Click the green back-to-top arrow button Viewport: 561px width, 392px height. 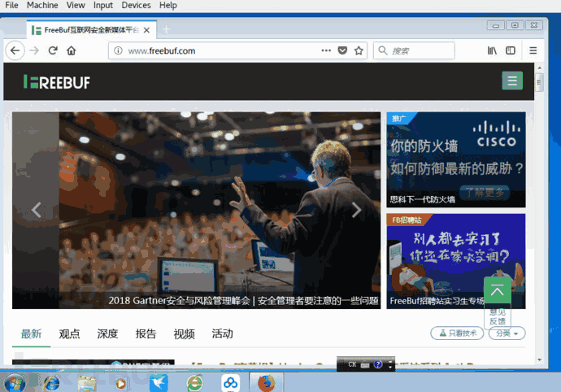click(x=497, y=290)
